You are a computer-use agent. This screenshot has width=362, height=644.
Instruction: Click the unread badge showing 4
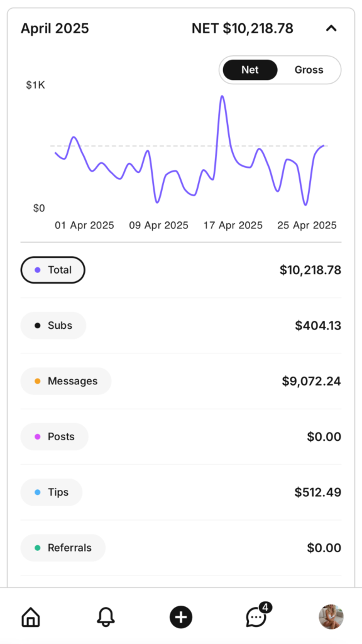pyautogui.click(x=266, y=607)
